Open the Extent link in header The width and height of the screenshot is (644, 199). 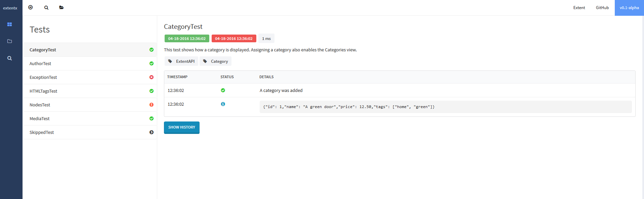tap(579, 8)
